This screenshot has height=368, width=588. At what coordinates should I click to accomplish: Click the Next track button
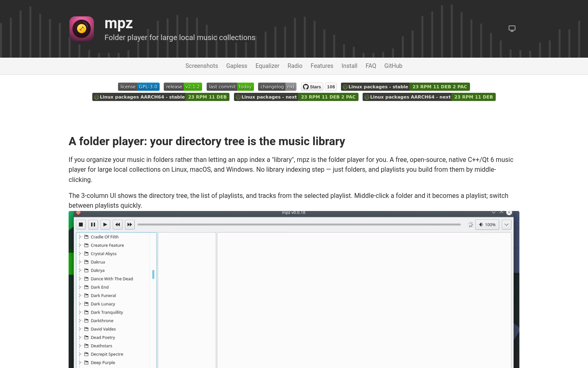(130, 224)
